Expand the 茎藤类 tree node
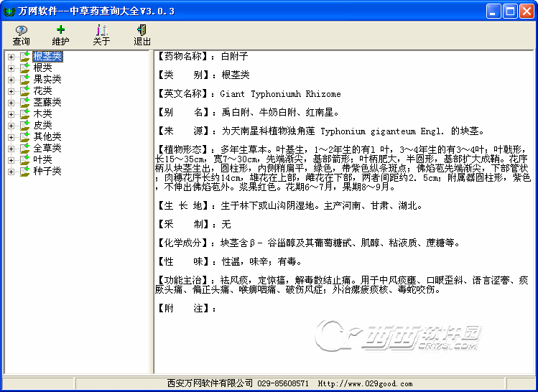The width and height of the screenshot is (538, 392). pos(11,103)
